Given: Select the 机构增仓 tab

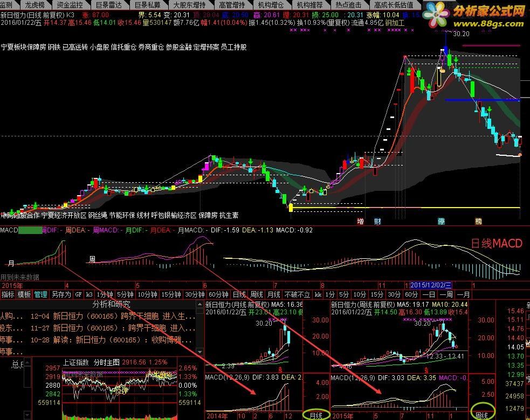Looking at the screenshot, I should 271,5.
